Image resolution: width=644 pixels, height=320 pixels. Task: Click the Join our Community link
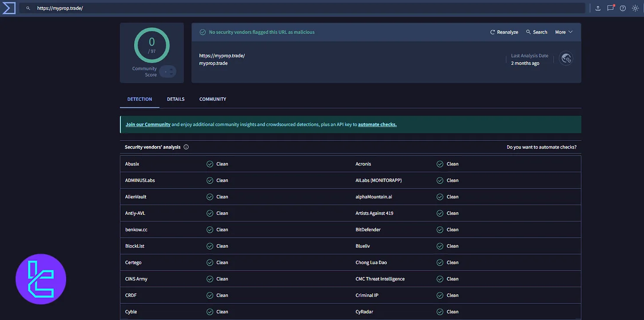(147, 124)
